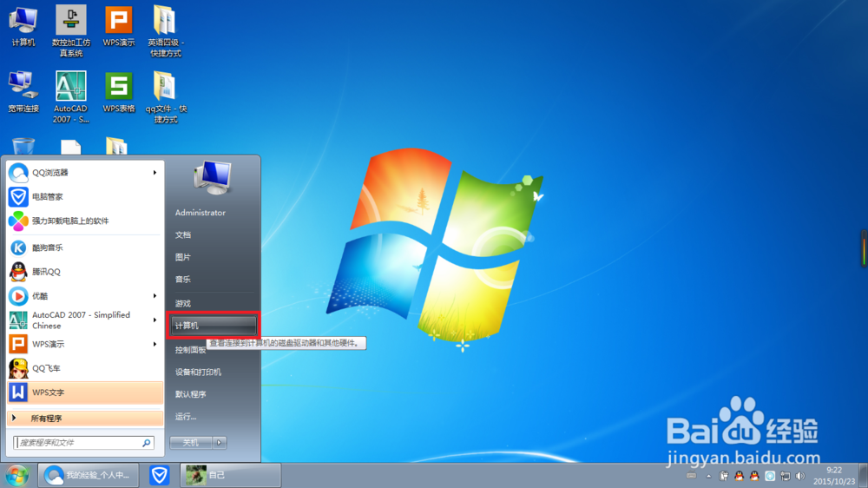The height and width of the screenshot is (488, 868).
Task: Click the 电脑管家 shield taskbar icon
Action: tap(160, 475)
